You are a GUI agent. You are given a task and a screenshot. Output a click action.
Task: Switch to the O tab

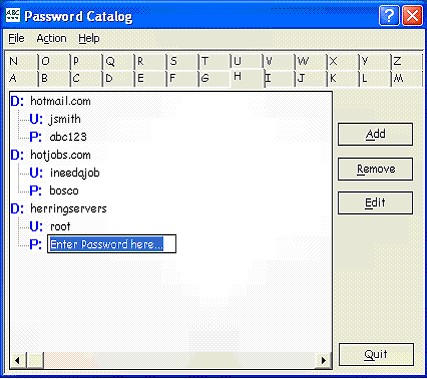pyautogui.click(x=54, y=61)
